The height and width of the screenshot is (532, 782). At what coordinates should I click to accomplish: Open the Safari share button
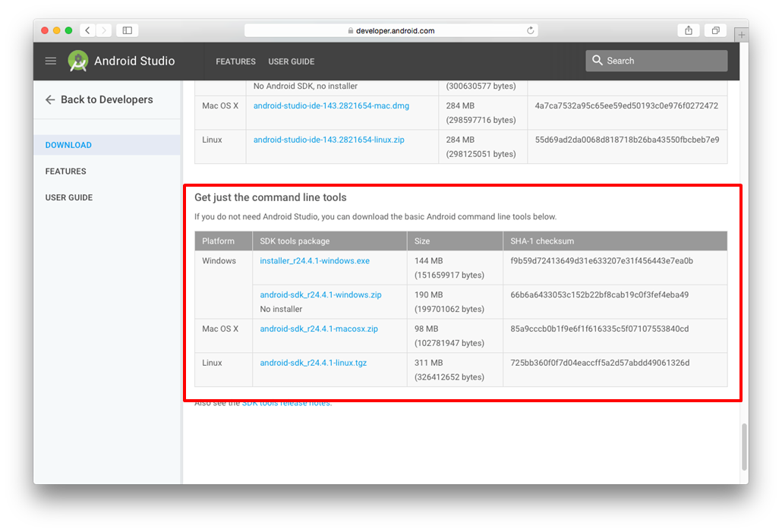(x=689, y=30)
